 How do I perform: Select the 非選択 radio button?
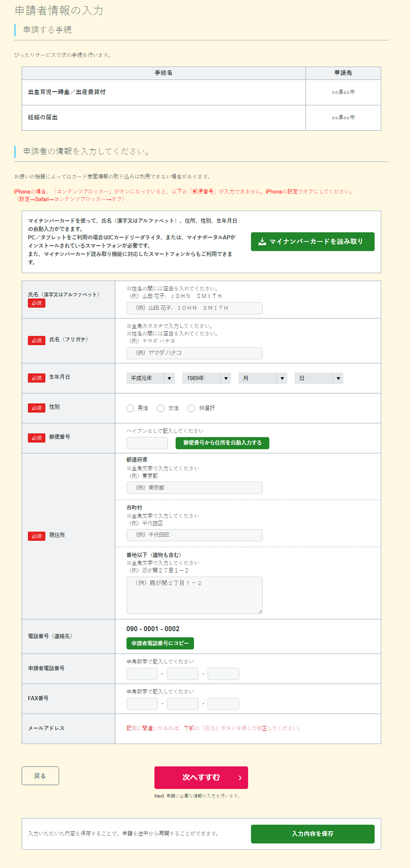tap(191, 408)
